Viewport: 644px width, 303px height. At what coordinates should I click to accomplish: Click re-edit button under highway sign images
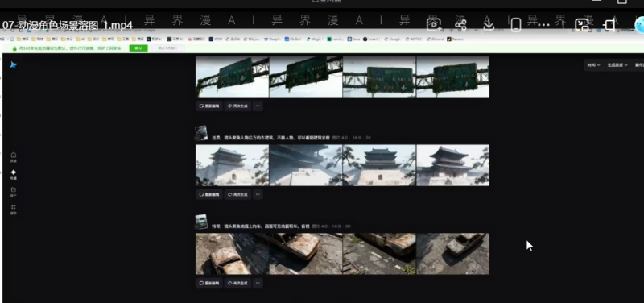(x=209, y=106)
